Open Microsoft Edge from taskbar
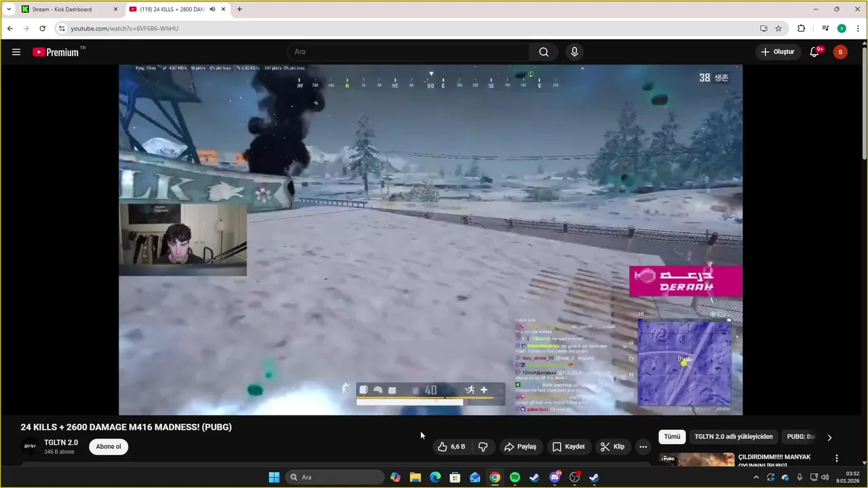This screenshot has width=868, height=488. click(x=435, y=477)
